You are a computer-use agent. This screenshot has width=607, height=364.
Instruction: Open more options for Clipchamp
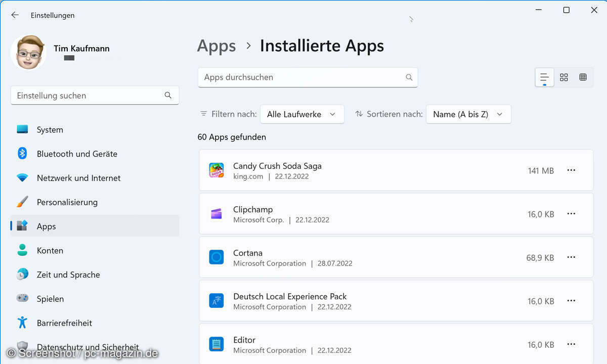point(571,214)
